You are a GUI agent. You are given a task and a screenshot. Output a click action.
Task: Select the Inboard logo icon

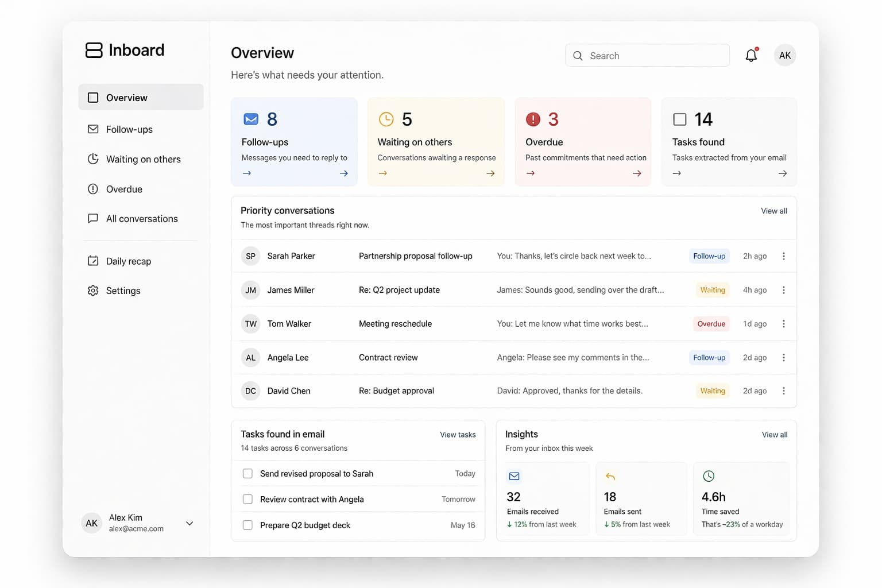click(93, 50)
